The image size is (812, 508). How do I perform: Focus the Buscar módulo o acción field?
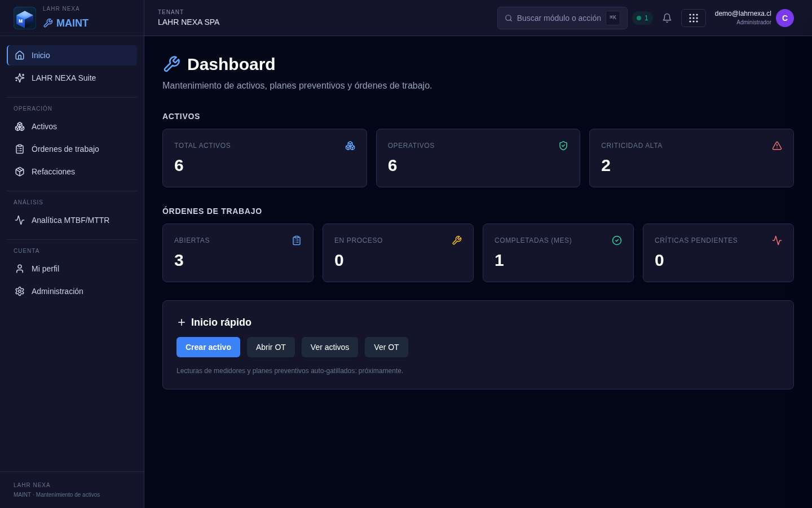tap(562, 18)
